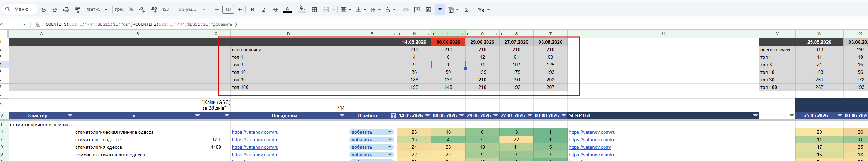The width and height of the screenshot is (868, 161).
Task: Select red 08.06.2026 date cell
Action: pyautogui.click(x=448, y=42)
